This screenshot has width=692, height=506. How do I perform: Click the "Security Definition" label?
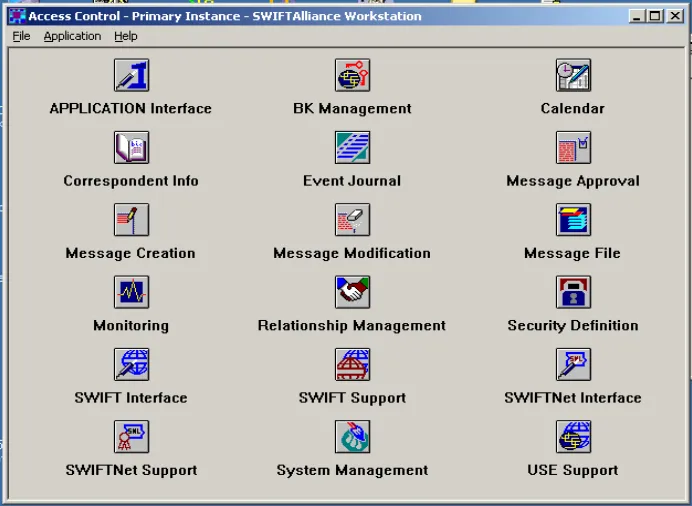pos(573,326)
